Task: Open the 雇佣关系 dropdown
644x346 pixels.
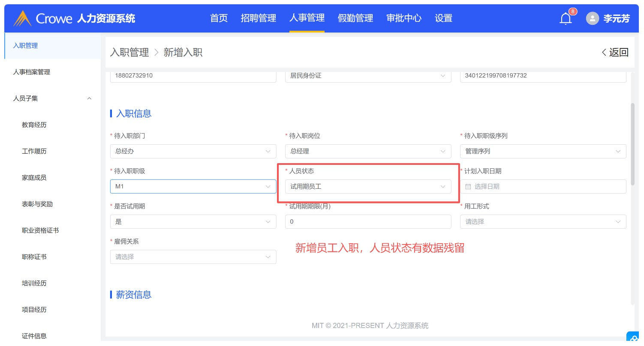Action: (193, 257)
